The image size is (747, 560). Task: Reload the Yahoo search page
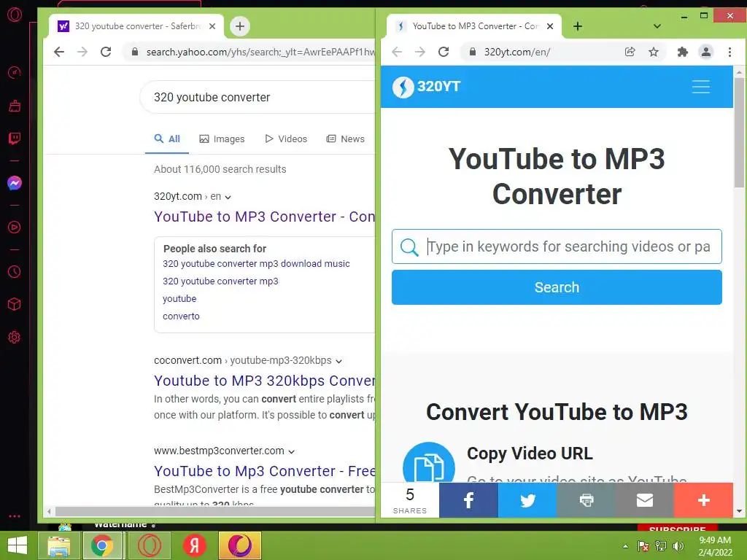106,52
